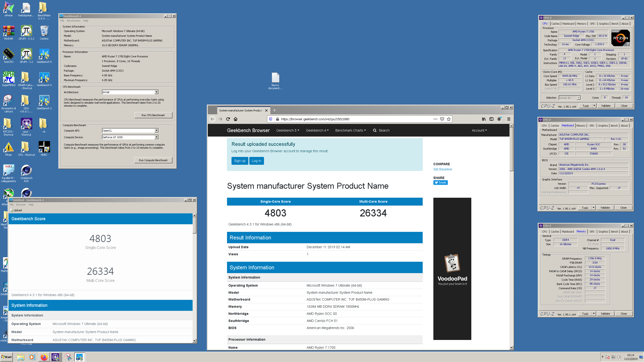
Task: Expand the Socket #1 selection dropdown in CPU-Z
Action: click(x=579, y=98)
